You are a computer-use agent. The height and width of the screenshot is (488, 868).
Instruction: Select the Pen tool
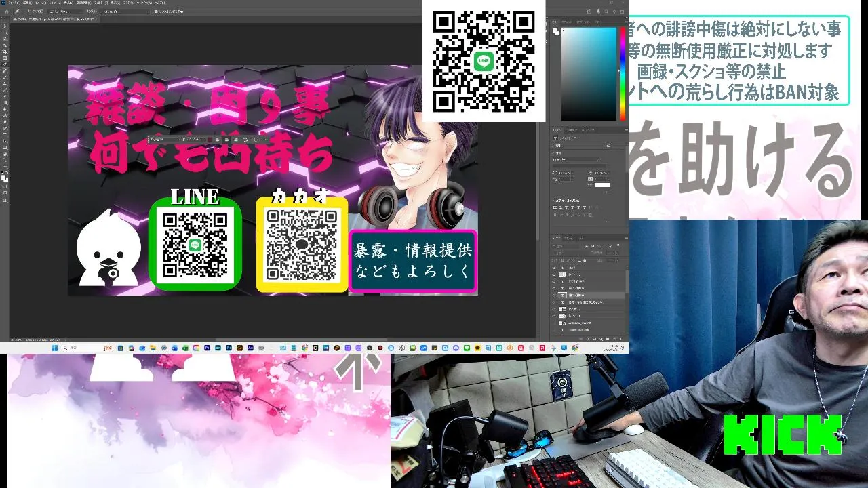click(5, 128)
